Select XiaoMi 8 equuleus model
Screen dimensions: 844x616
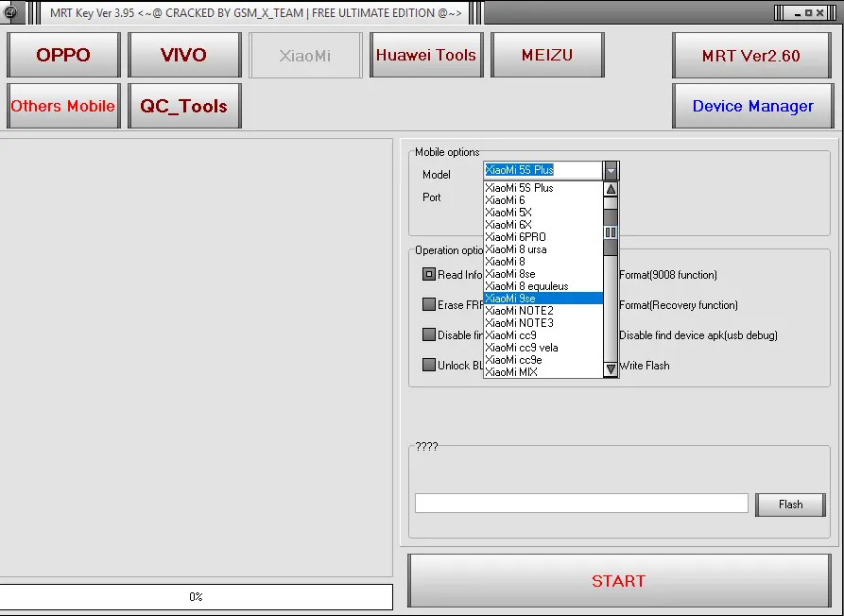[x=543, y=286]
